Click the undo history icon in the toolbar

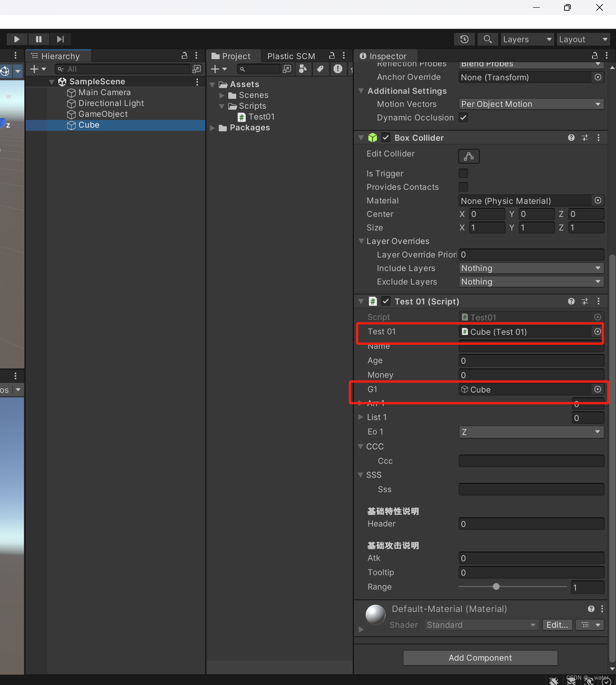click(x=464, y=39)
